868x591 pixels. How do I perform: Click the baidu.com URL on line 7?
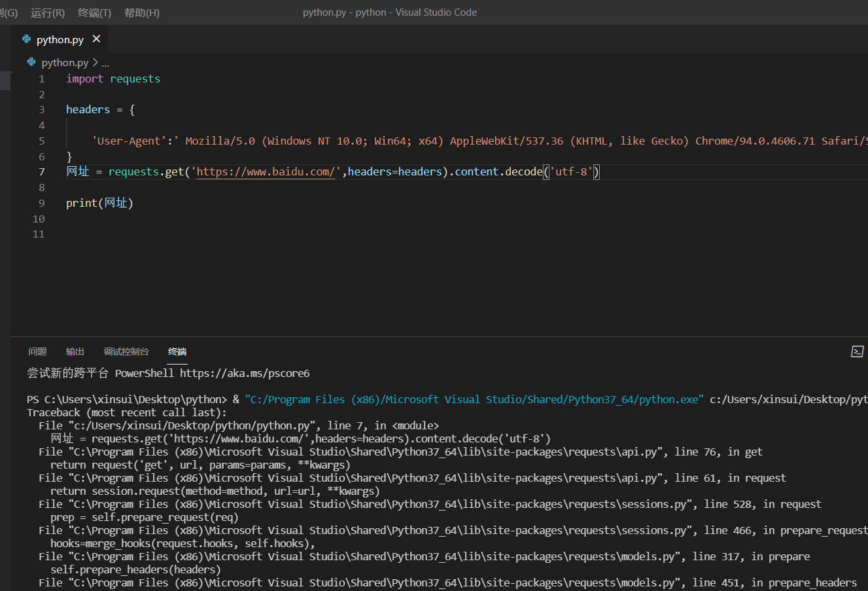(266, 172)
